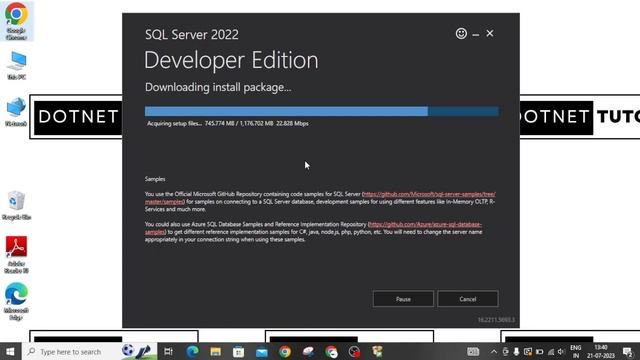
Task: Click the Pause button
Action: click(403, 299)
